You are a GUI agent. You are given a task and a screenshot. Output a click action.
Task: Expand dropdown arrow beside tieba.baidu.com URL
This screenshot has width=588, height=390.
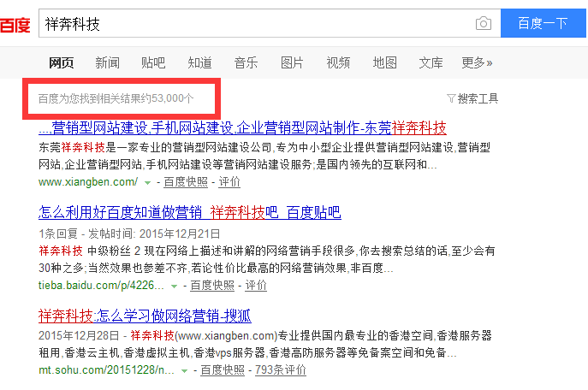174,287
